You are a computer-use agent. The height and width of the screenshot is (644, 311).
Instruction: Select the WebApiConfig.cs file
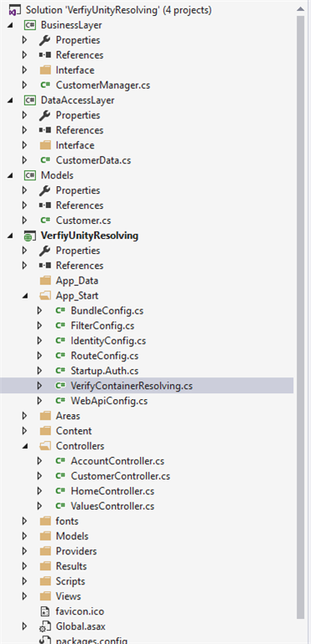pyautogui.click(x=109, y=401)
